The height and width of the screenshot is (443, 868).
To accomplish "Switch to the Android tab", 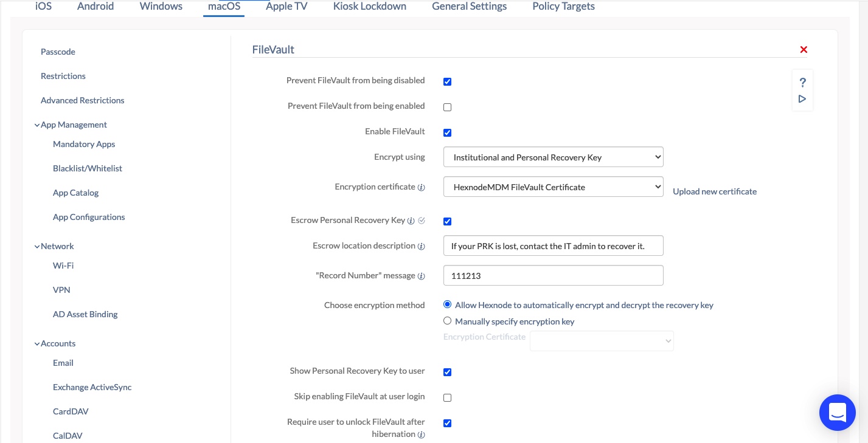I will [95, 7].
